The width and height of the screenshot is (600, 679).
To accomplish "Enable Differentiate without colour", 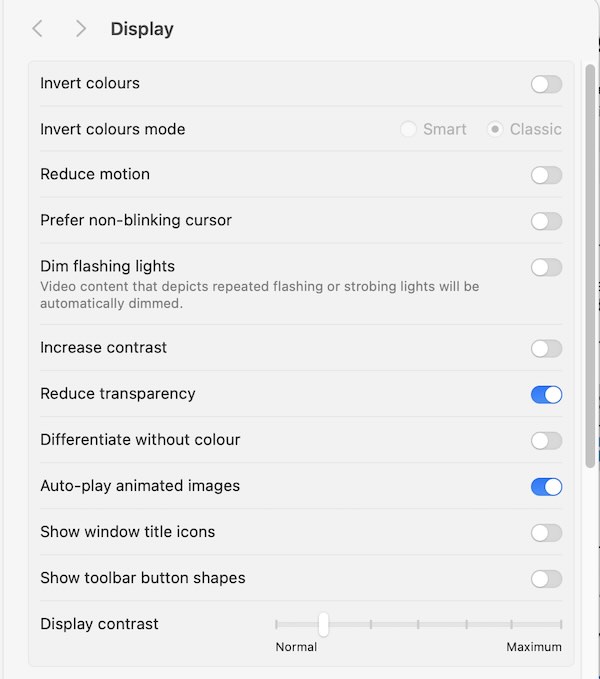I will pyautogui.click(x=546, y=441).
